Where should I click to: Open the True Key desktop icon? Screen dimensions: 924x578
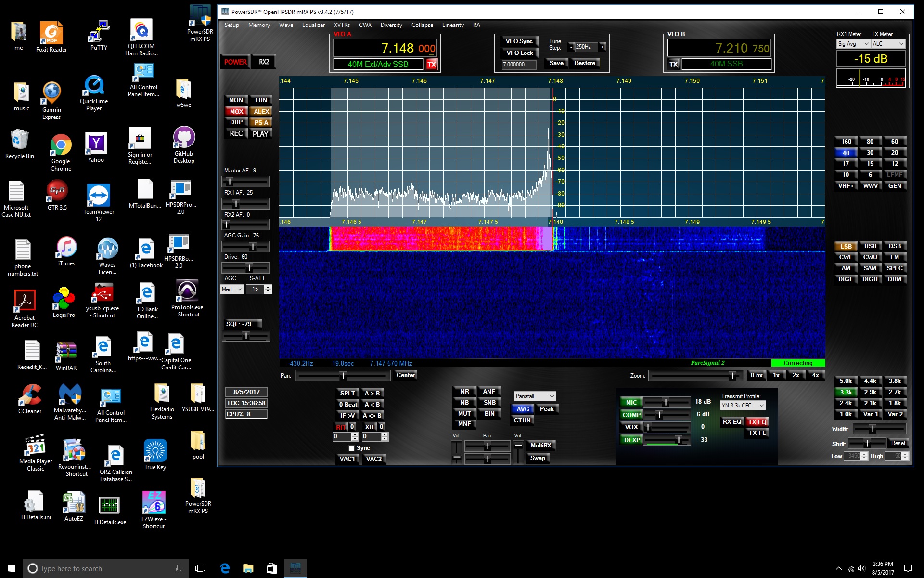155,454
